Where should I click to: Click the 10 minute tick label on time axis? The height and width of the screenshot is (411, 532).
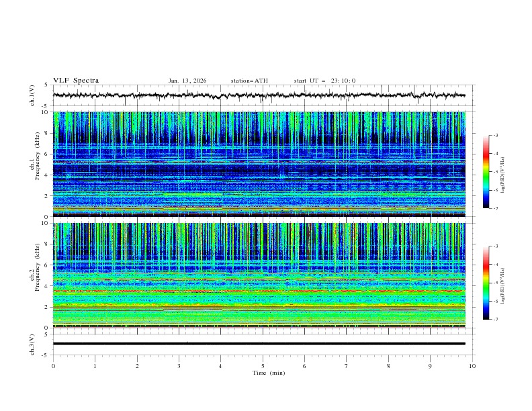pyautogui.click(x=472, y=366)
